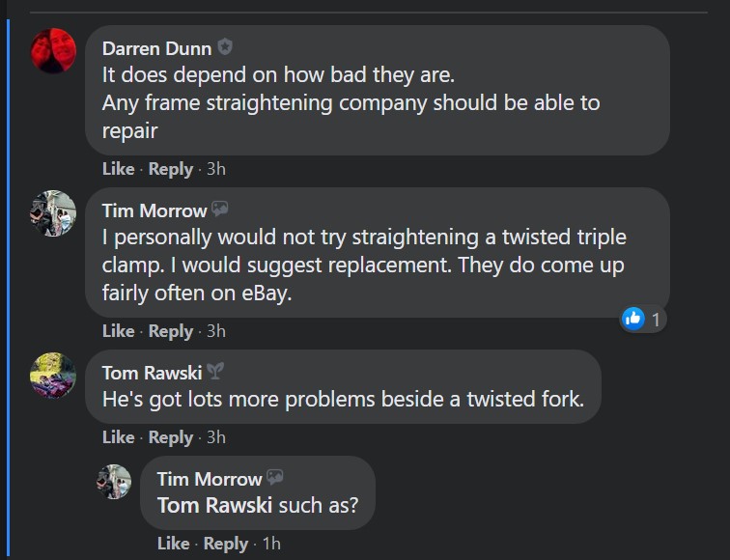Image resolution: width=730 pixels, height=560 pixels.
Task: Click badge icon beside Tim Morrow's reply name
Action: [274, 477]
